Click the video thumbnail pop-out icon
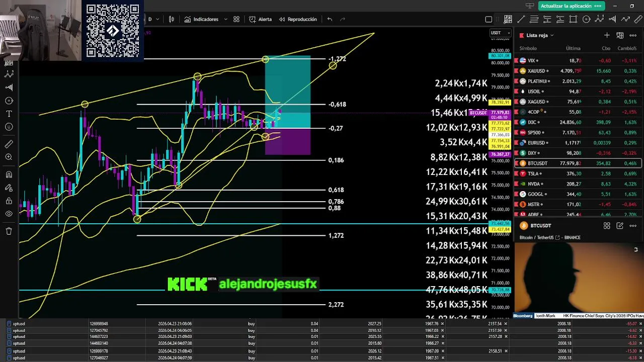Screen dimensions: 644x362 [x=636, y=249]
